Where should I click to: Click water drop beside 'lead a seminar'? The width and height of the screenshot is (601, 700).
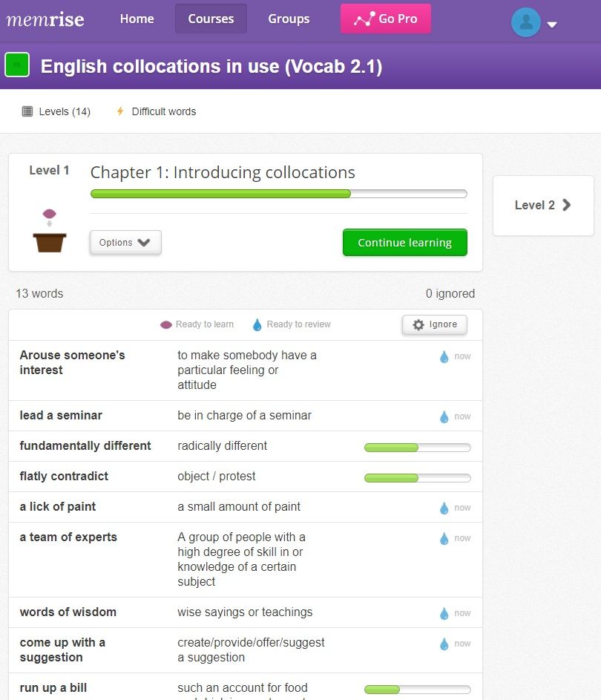[x=444, y=416]
